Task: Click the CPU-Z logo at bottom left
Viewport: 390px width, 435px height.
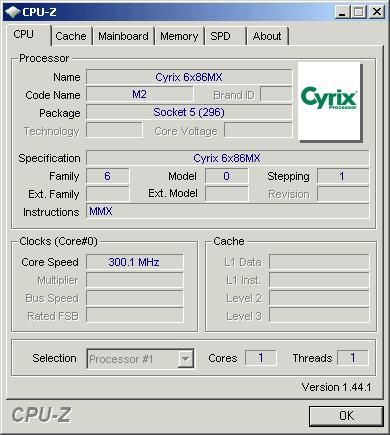Action: pos(41,415)
